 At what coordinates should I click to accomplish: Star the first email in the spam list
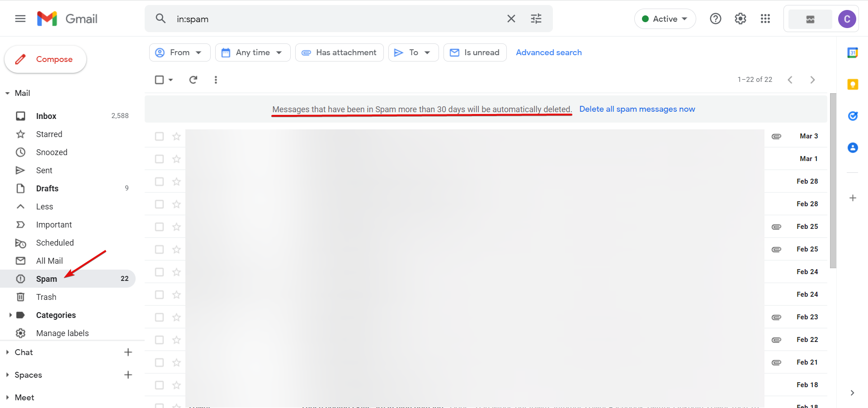(176, 136)
